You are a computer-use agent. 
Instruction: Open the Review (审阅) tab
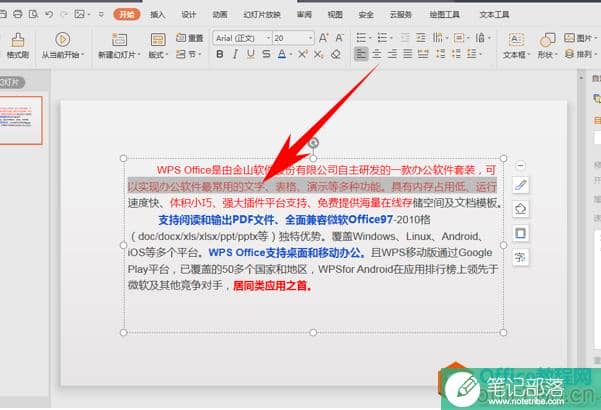[304, 15]
